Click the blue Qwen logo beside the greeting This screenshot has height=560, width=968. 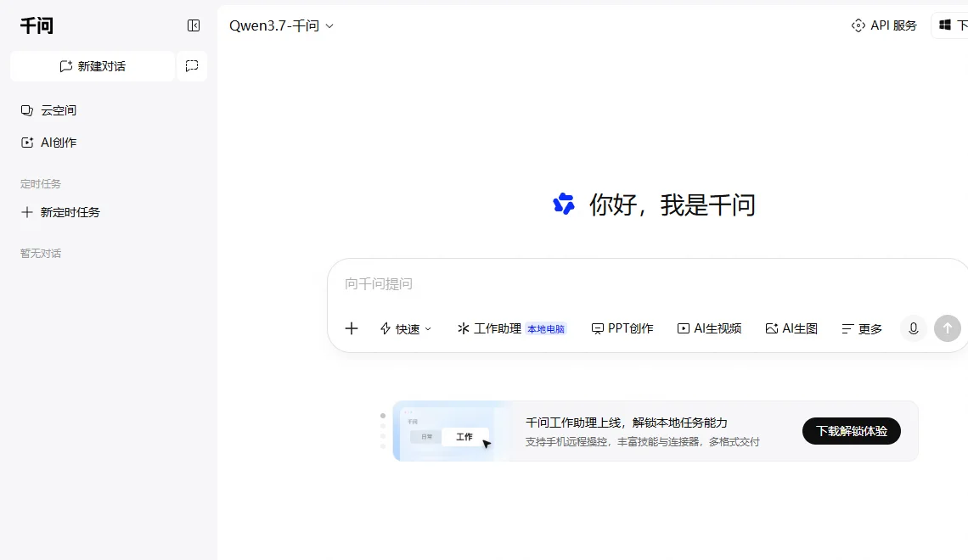tap(564, 204)
